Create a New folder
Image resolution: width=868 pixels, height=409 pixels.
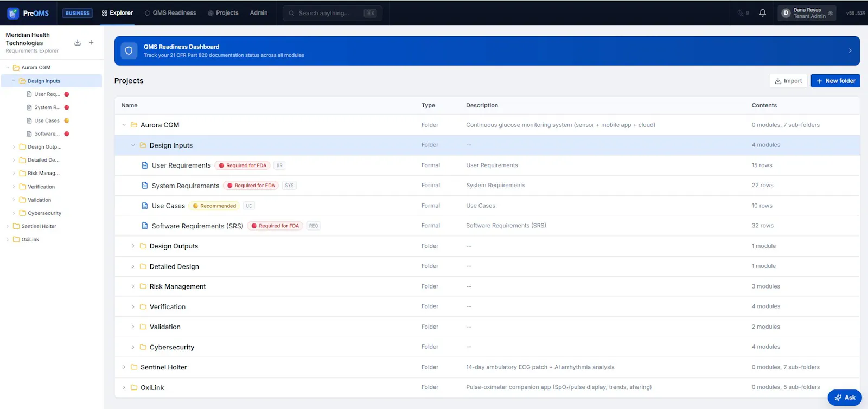[x=835, y=81]
